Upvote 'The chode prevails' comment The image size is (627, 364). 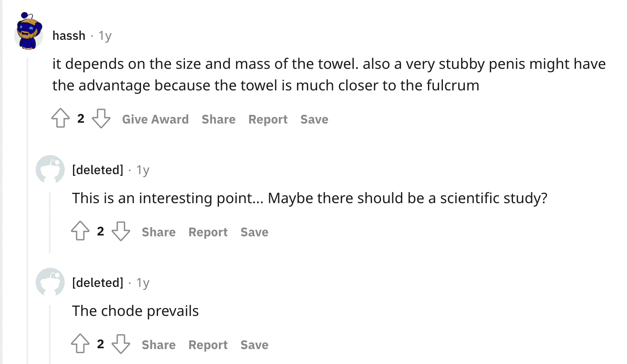click(80, 344)
